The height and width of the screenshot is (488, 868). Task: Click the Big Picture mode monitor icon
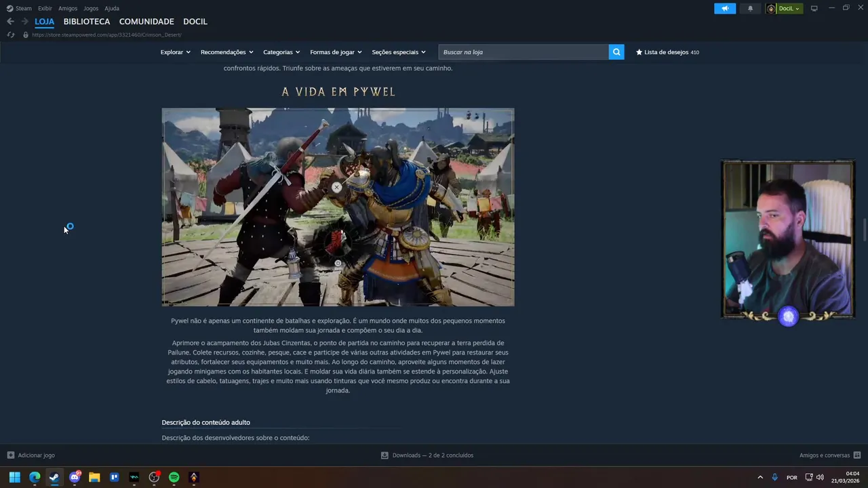click(x=814, y=8)
